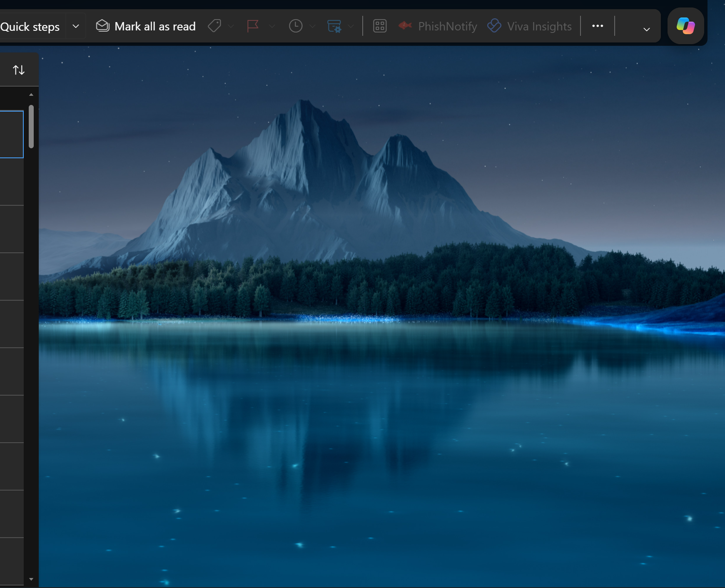Click Mark all as read
725x588 pixels.
coord(146,26)
